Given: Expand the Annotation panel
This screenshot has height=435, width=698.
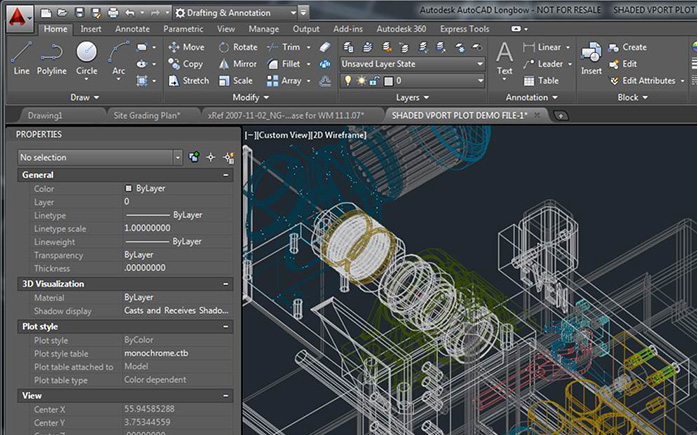Looking at the screenshot, I should tap(532, 97).
